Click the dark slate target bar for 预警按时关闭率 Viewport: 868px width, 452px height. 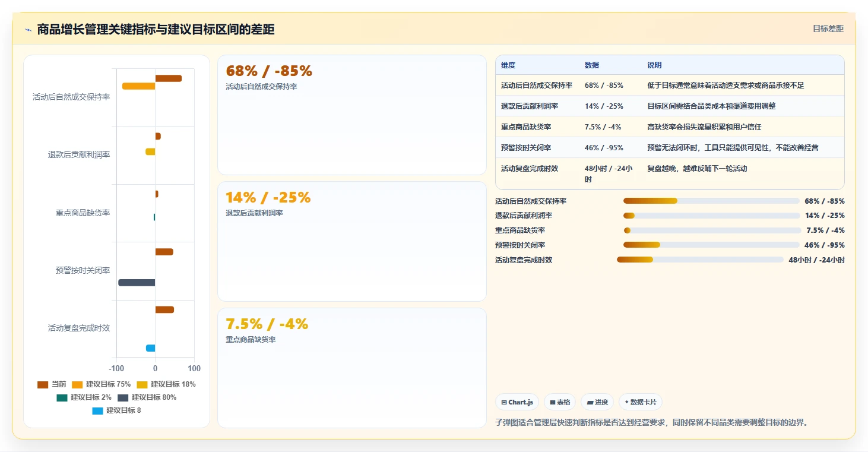pos(137,283)
